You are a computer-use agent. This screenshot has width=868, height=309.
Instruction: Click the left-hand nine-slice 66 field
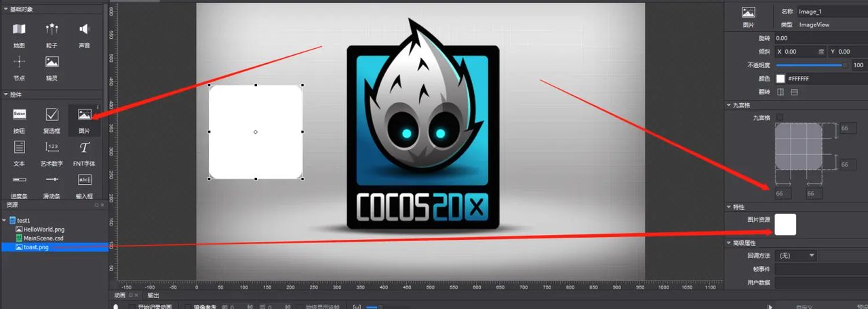click(x=784, y=194)
